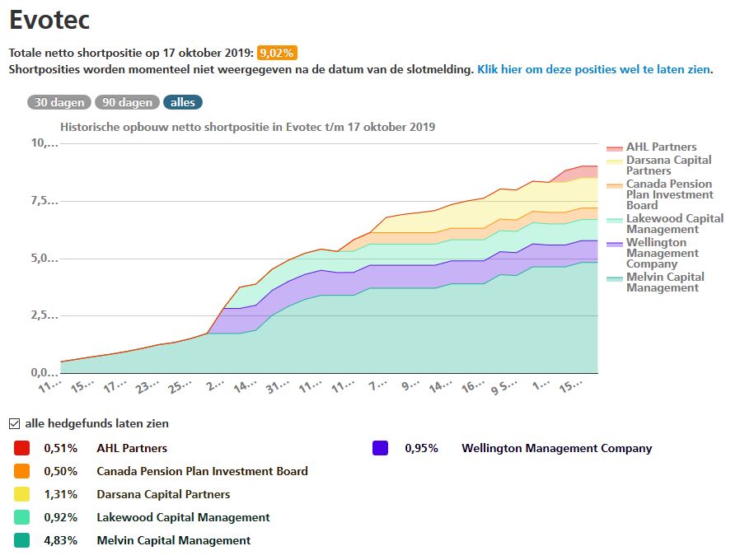Select the 'alles' range tab
Screen dimensions: 754x560
click(x=182, y=103)
